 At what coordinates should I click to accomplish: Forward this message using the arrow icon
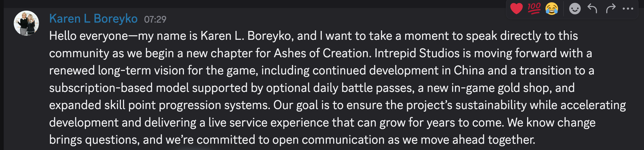[x=610, y=9]
